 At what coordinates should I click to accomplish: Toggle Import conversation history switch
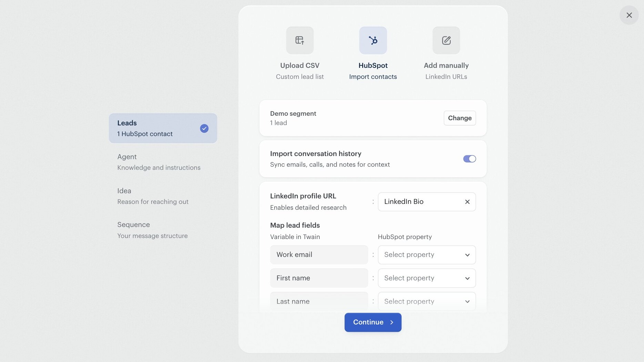click(x=469, y=159)
